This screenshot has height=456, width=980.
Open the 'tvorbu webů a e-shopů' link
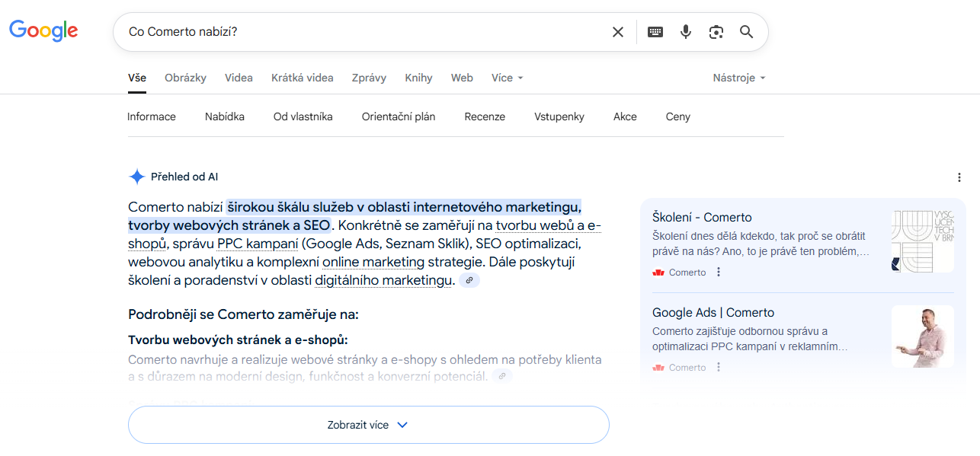tap(549, 225)
